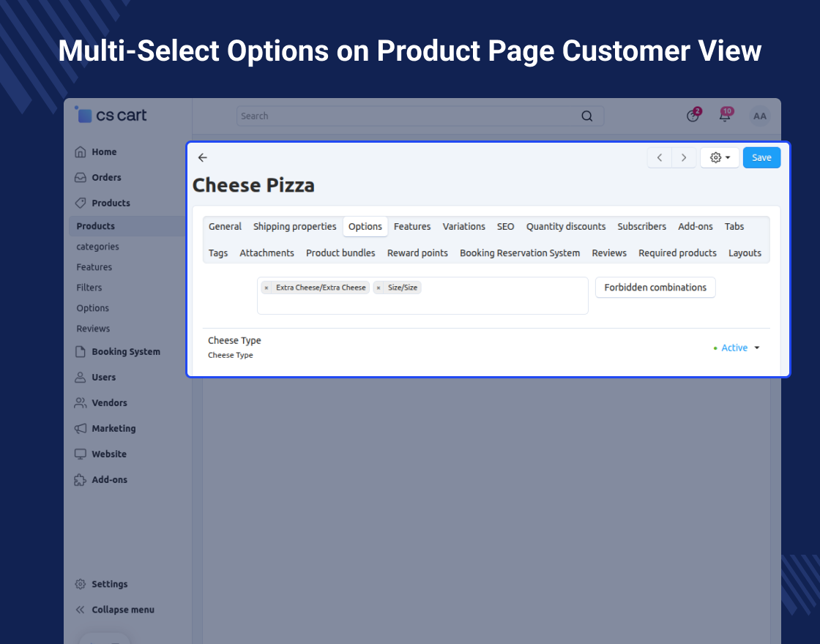Viewport: 820px width, 644px height.
Task: Open Booking Reservation System tab
Action: [x=520, y=253]
